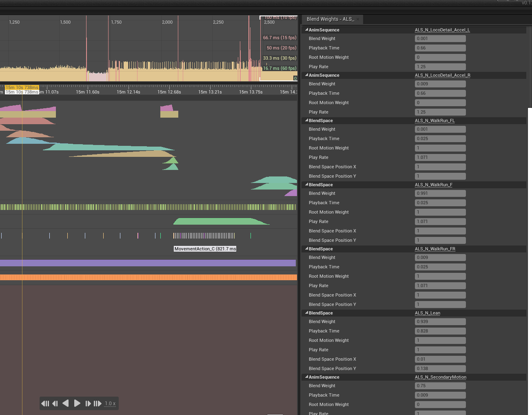
Task: Close the Blend Weights - ALS_ panel
Action: click(358, 19)
